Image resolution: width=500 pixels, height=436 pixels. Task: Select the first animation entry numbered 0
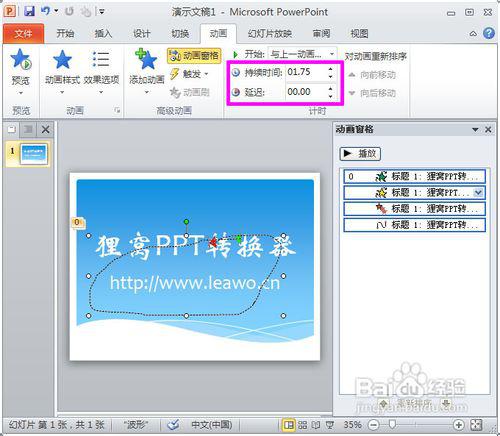414,176
